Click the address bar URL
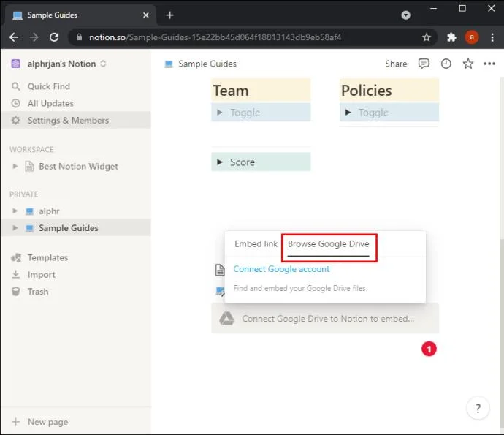Image resolution: width=504 pixels, height=435 pixels. coord(215,37)
